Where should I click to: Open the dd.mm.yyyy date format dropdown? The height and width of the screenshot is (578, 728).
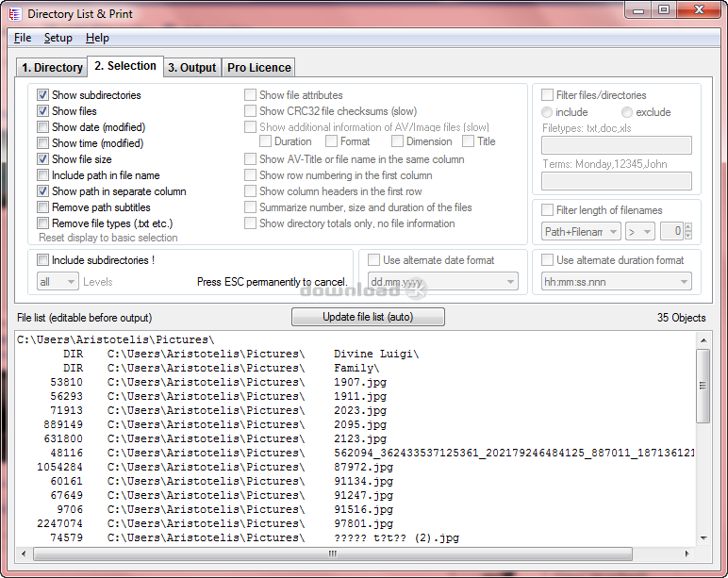(x=443, y=282)
